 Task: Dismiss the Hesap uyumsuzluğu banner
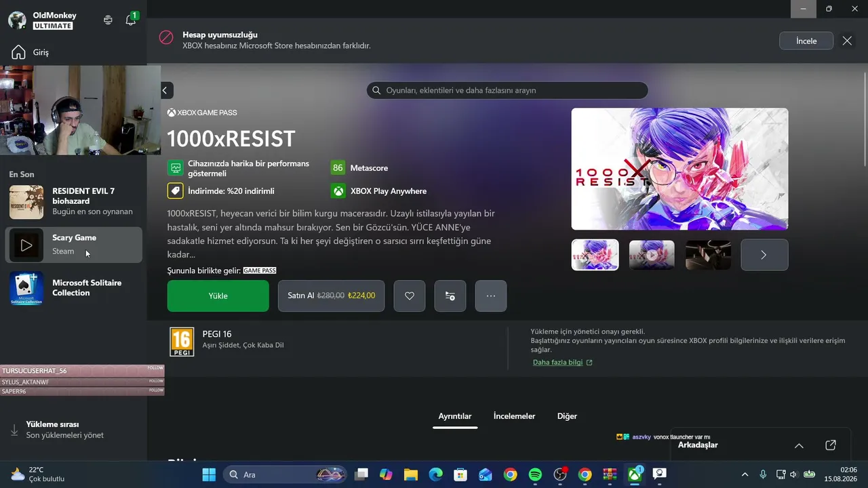[847, 41]
